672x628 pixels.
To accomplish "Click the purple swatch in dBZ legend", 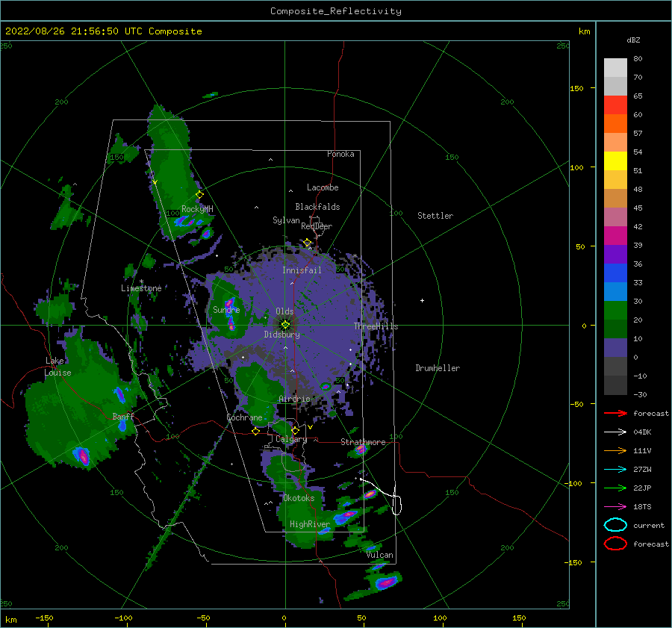I will point(615,254).
